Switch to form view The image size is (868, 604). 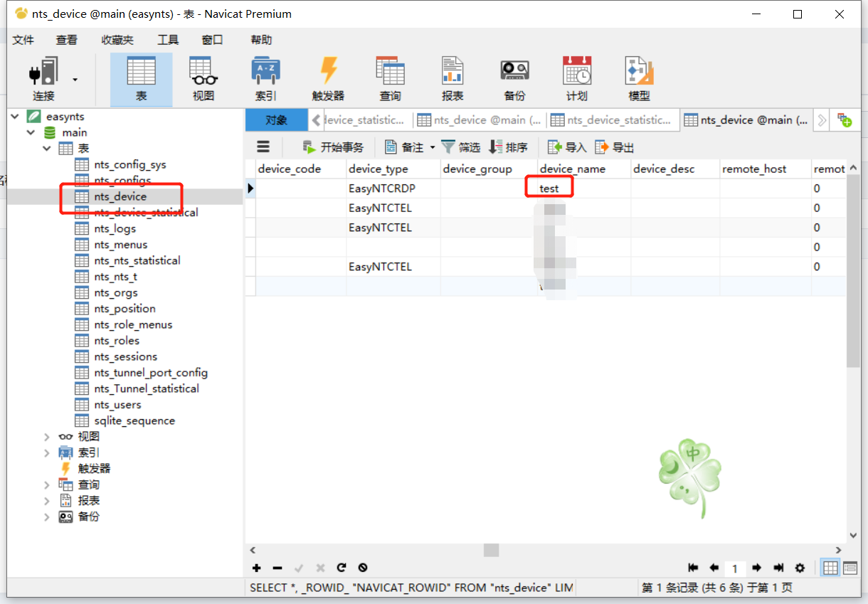850,568
